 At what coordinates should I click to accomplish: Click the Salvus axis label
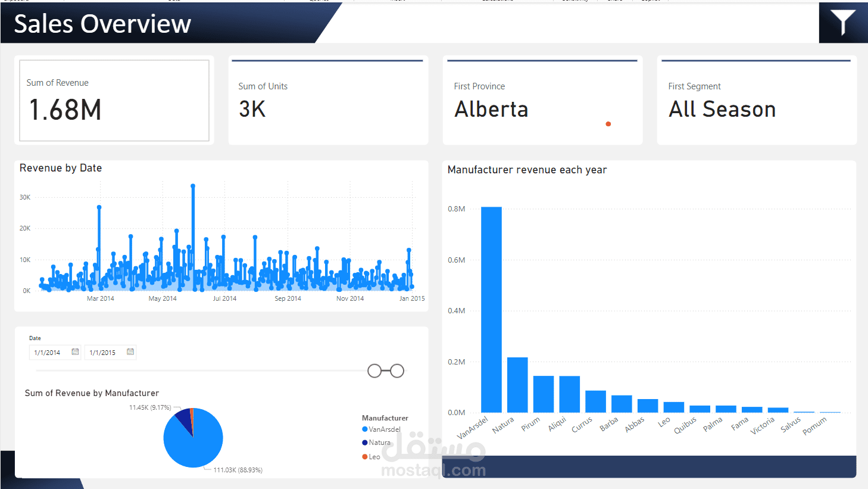791,424
